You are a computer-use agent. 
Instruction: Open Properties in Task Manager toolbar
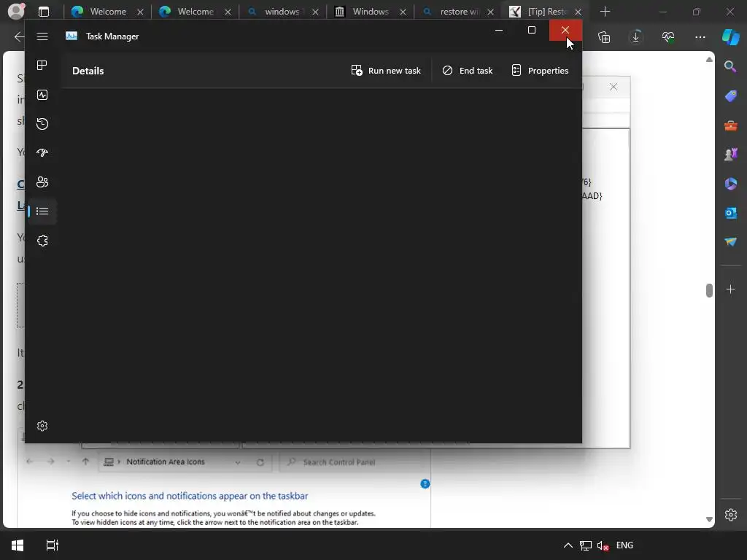point(540,71)
